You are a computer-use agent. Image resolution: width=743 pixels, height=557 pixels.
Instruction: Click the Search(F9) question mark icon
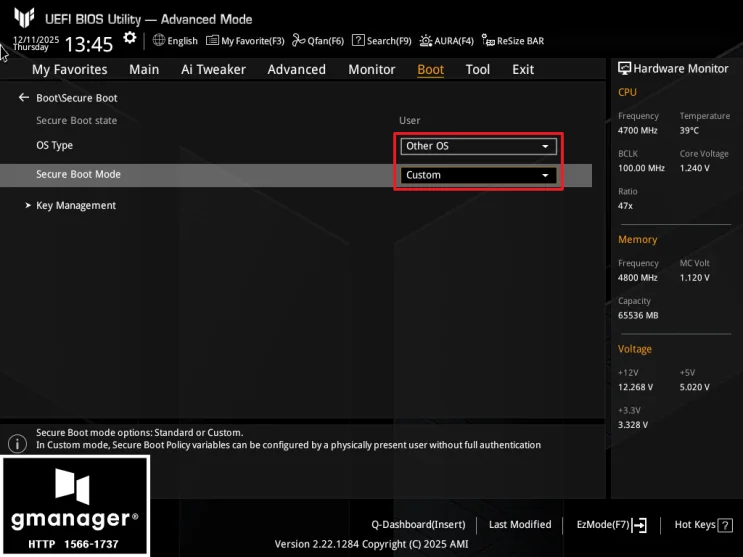pos(358,40)
